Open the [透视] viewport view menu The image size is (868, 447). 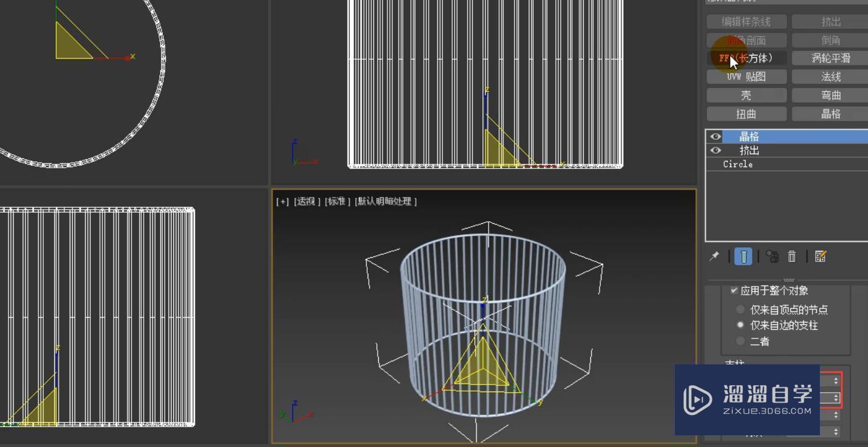307,201
